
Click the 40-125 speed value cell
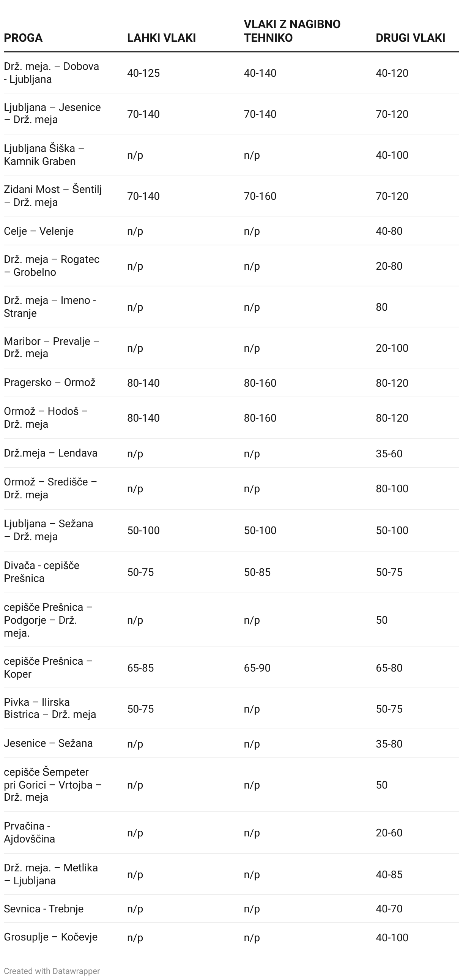pos(143,73)
